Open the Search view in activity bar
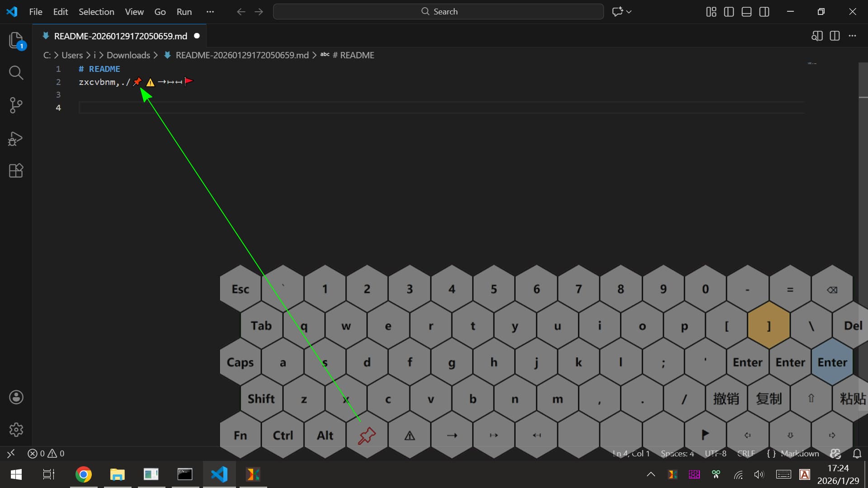Viewport: 868px width, 488px height. (x=16, y=73)
